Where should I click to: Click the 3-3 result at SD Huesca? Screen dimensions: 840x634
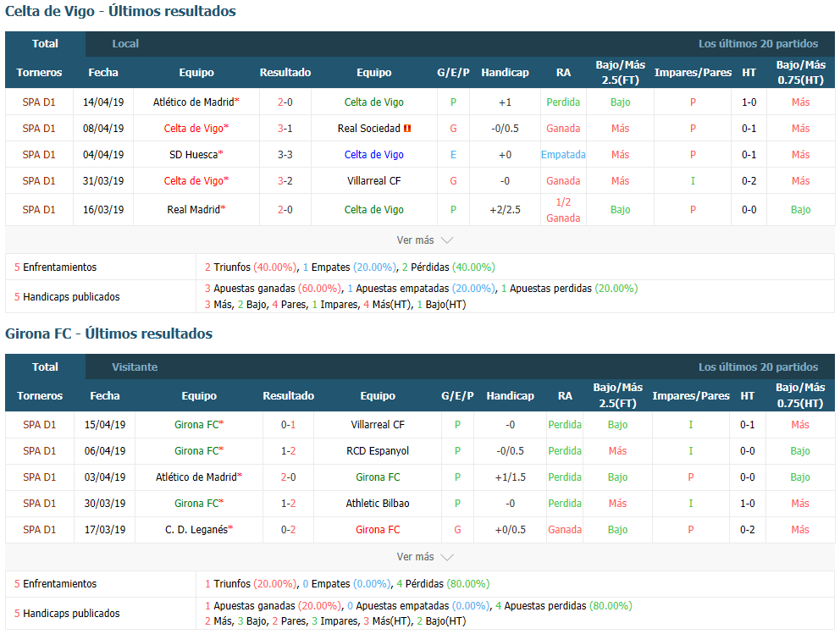click(x=285, y=155)
